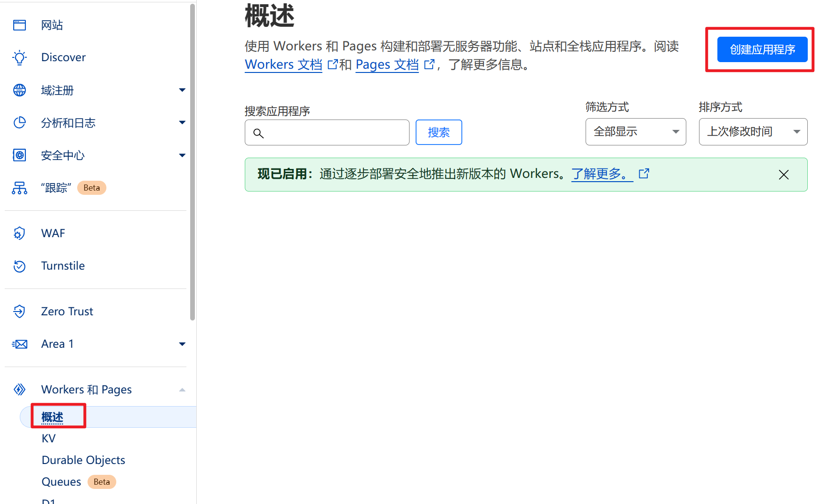Expand the 域注册 submenu arrow
This screenshot has width=820, height=504.
click(182, 90)
